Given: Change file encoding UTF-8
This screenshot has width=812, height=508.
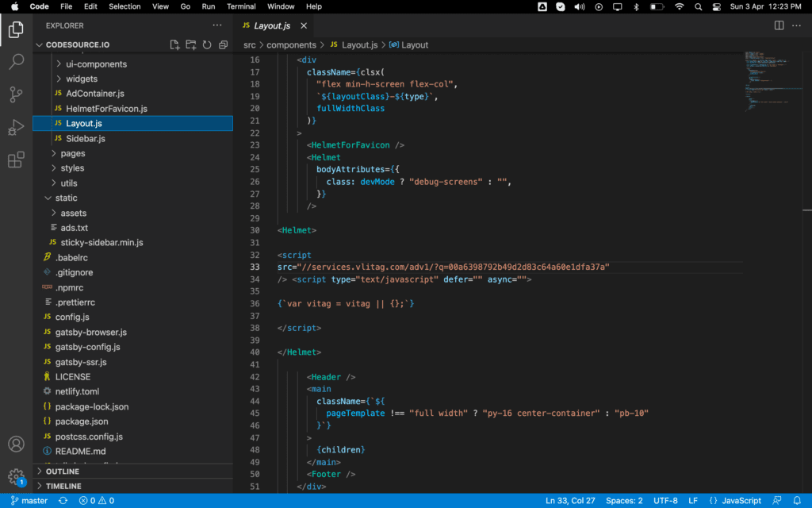Looking at the screenshot, I should coord(665,501).
